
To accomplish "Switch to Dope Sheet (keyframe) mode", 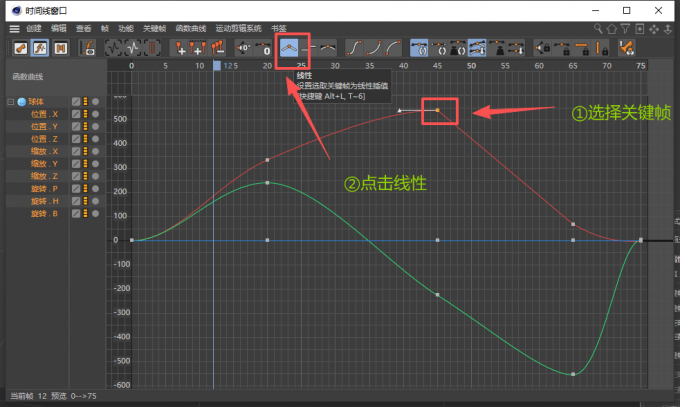I will pyautogui.click(x=19, y=47).
